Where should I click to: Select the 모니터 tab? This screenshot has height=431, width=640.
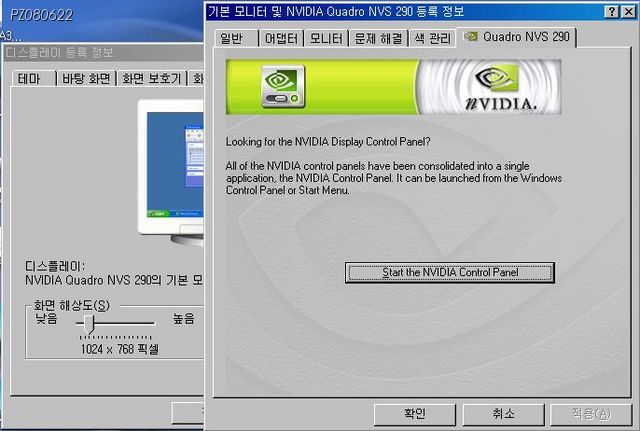tap(326, 38)
